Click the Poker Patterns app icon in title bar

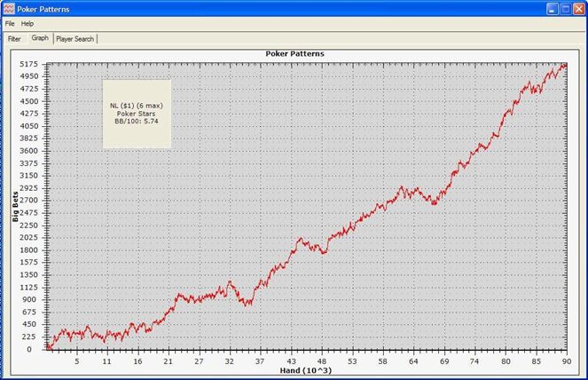9,9
